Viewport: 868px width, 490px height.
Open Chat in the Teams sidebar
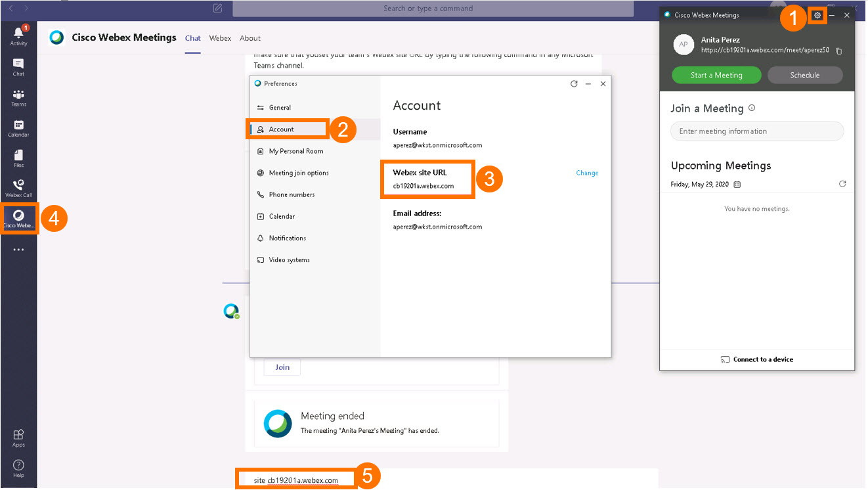(x=18, y=67)
